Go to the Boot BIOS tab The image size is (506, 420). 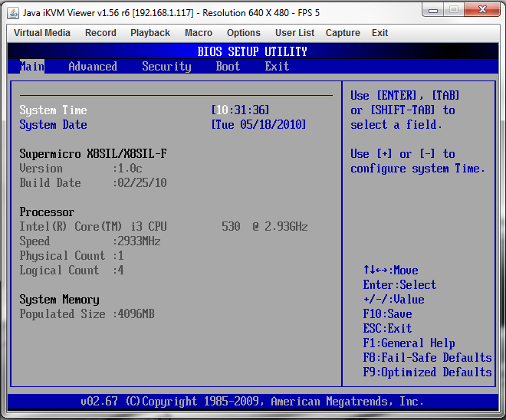point(228,67)
